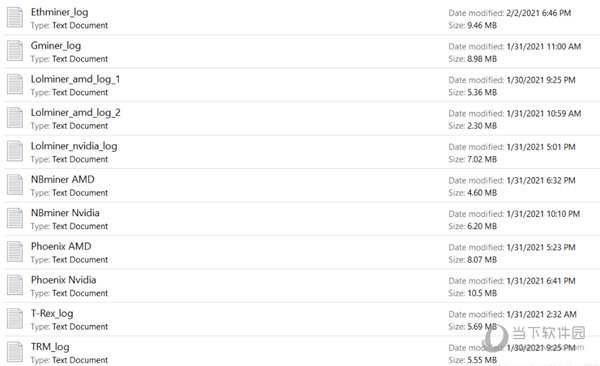Select the TRM_log file name
This screenshot has height=366, width=600.
[x=50, y=347]
